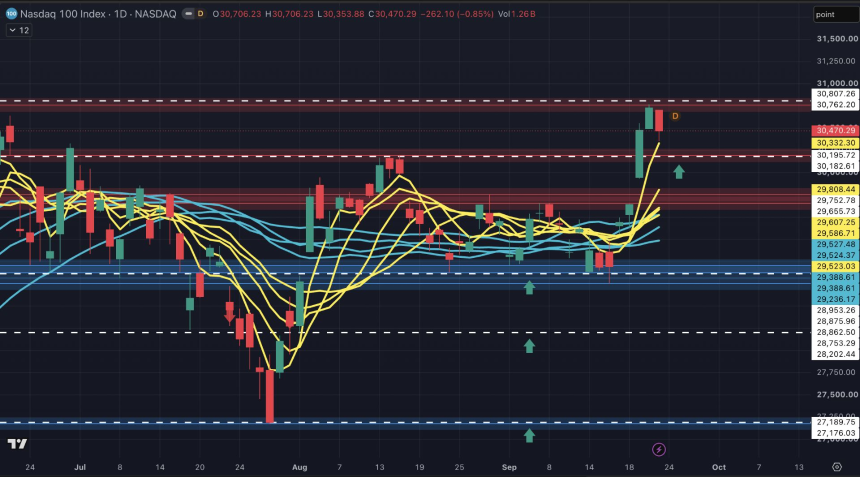Select the yellow 29,523.03 price label
This screenshot has width=860, height=477.
835,266
